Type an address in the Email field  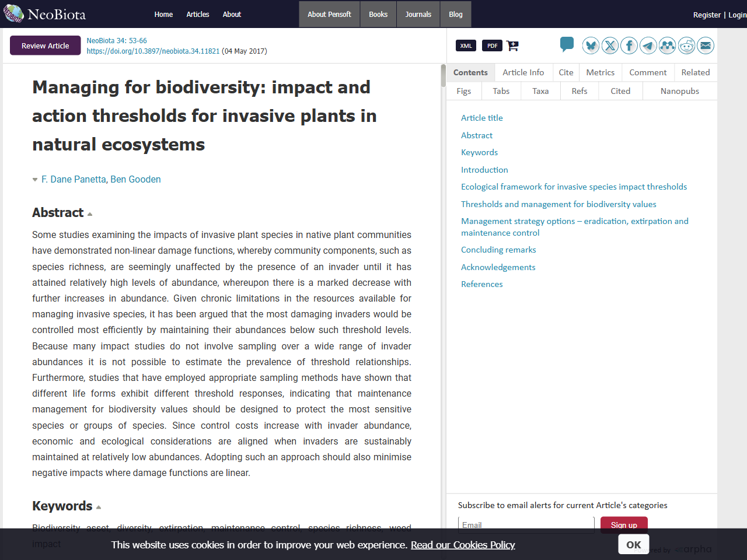click(x=525, y=524)
